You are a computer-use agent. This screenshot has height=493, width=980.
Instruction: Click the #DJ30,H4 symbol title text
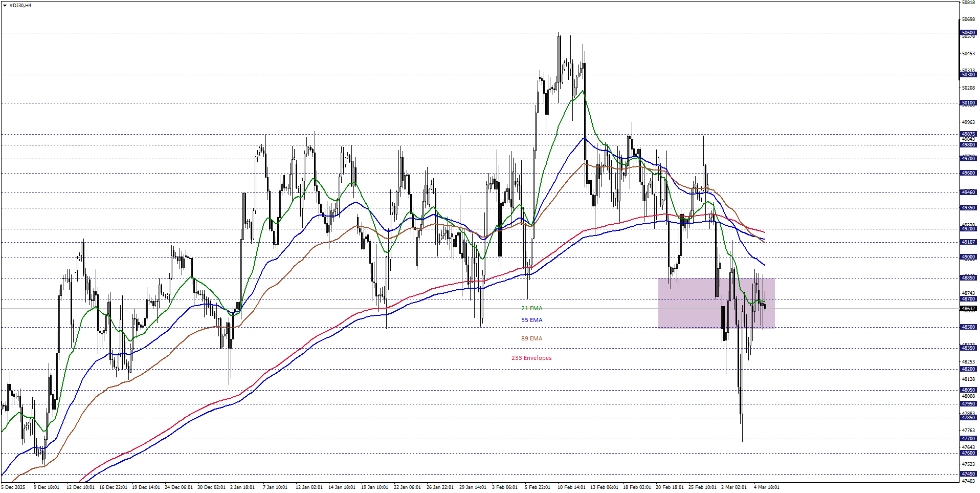coord(20,6)
